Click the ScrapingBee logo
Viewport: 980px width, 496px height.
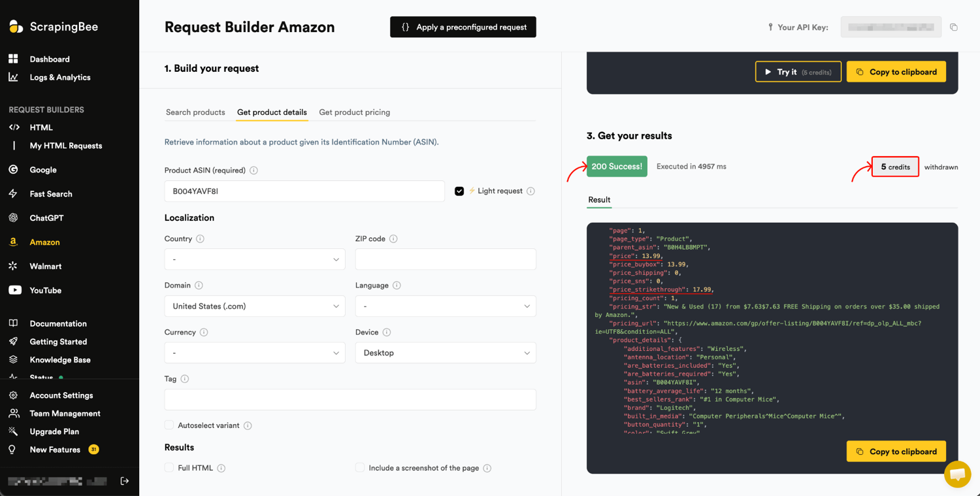click(53, 27)
